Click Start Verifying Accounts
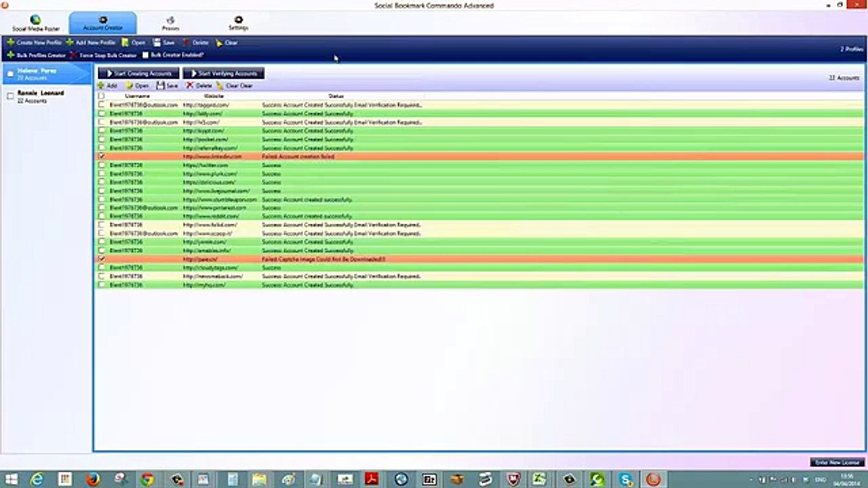 coord(223,73)
